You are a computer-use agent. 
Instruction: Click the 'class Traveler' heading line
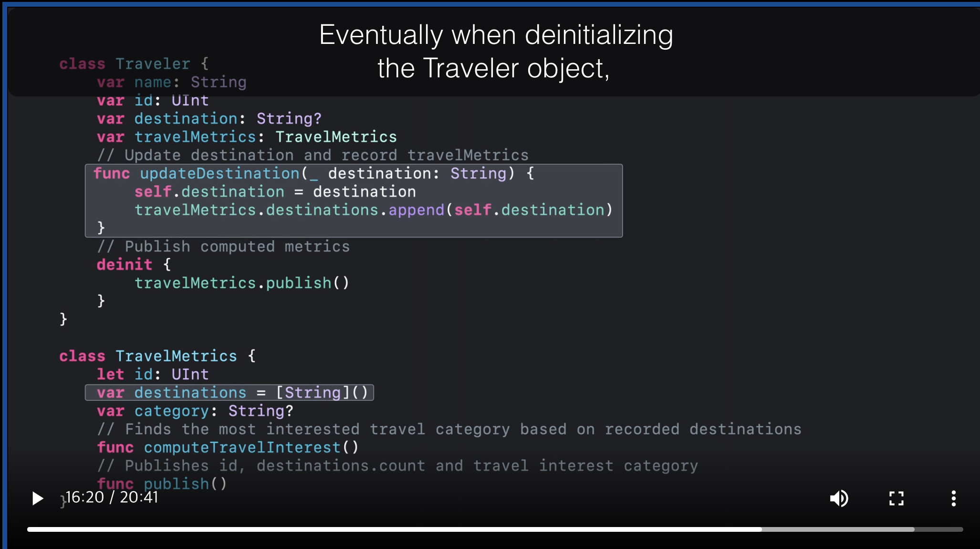(x=134, y=64)
